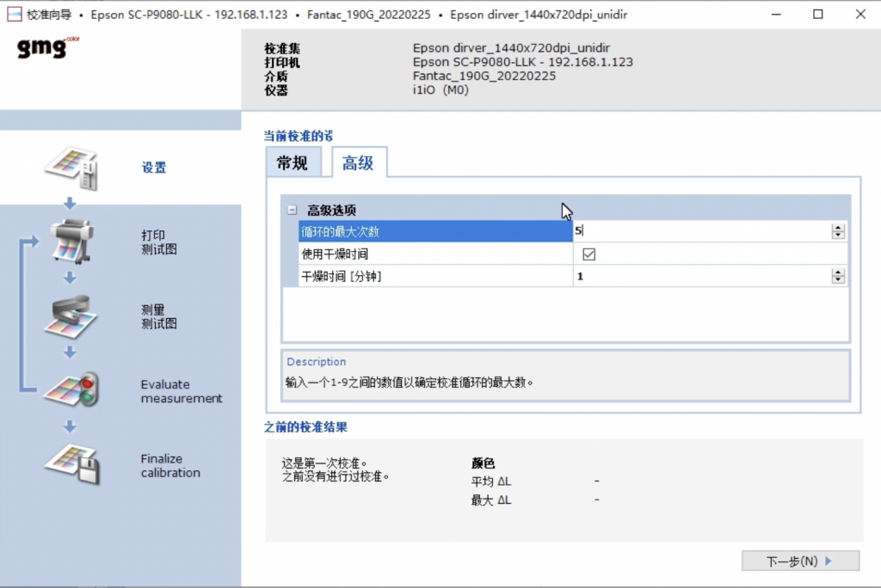881x588 pixels.
Task: Click the calibration wizard title bar icon
Action: click(x=14, y=15)
